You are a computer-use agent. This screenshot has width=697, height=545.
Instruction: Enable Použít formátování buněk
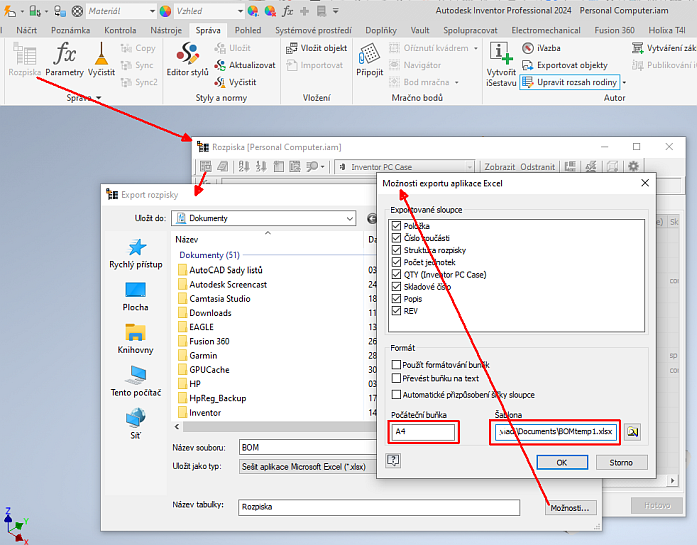pyautogui.click(x=397, y=366)
